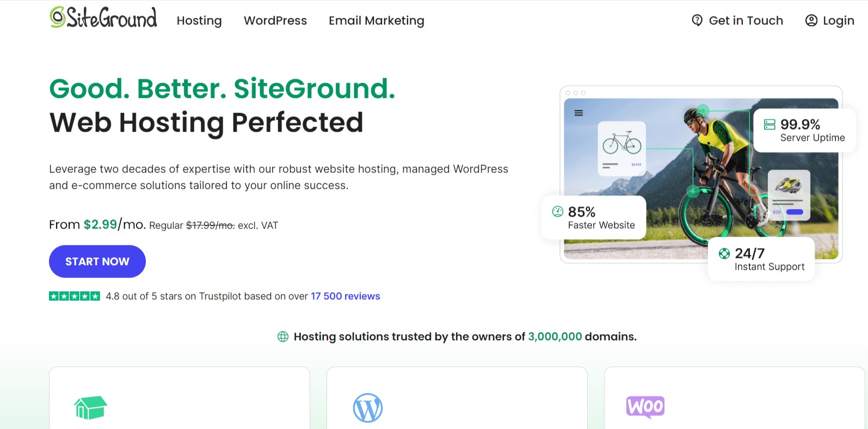Click the $2.99 price text
Viewport: 868px width, 429px height.
100,224
